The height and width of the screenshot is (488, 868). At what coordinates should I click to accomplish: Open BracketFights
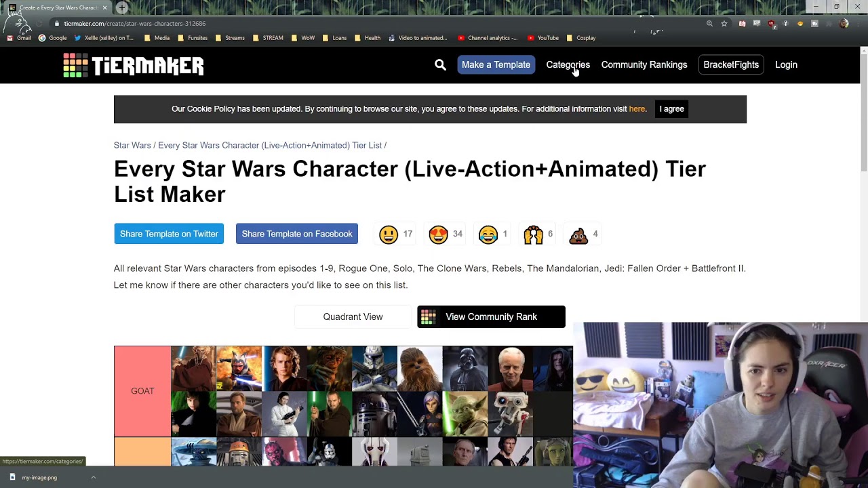click(731, 64)
